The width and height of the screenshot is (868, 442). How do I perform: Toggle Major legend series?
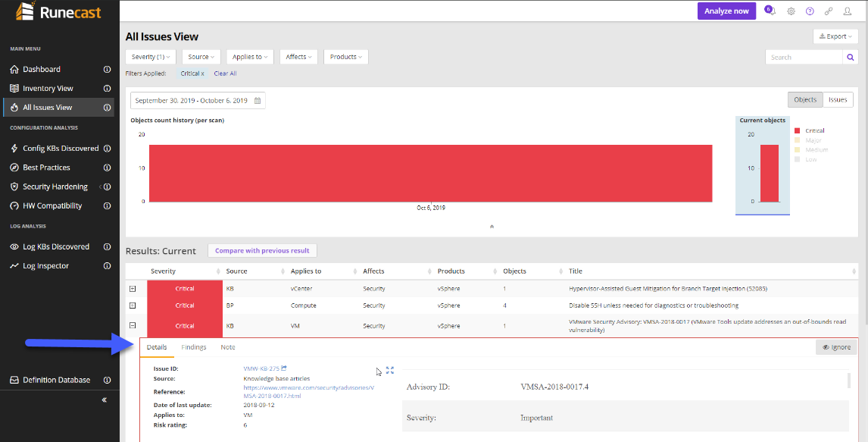(x=807, y=140)
